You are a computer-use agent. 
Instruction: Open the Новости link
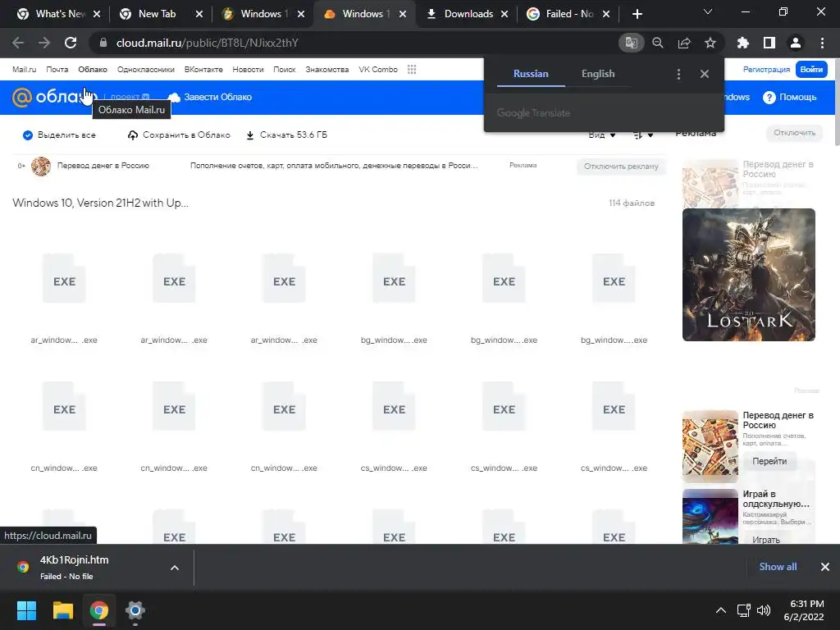coord(248,69)
